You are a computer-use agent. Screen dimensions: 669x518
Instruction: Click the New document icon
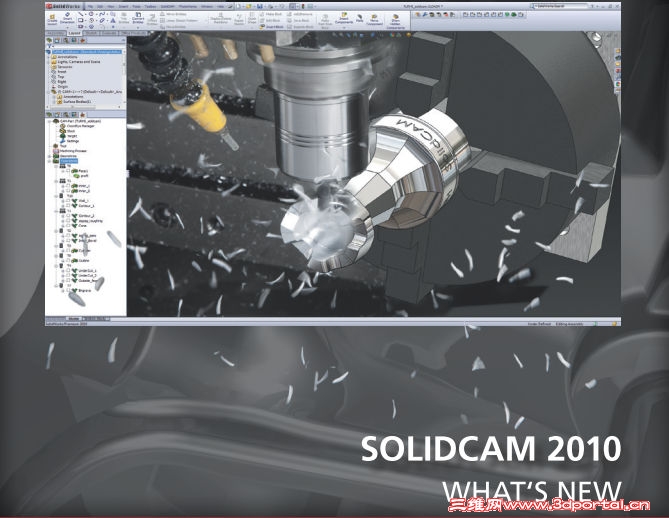point(238,6)
